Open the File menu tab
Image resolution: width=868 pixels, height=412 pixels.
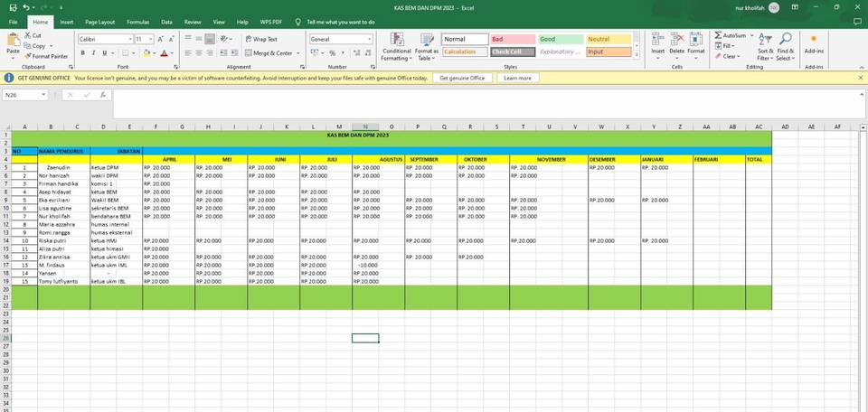click(x=14, y=22)
